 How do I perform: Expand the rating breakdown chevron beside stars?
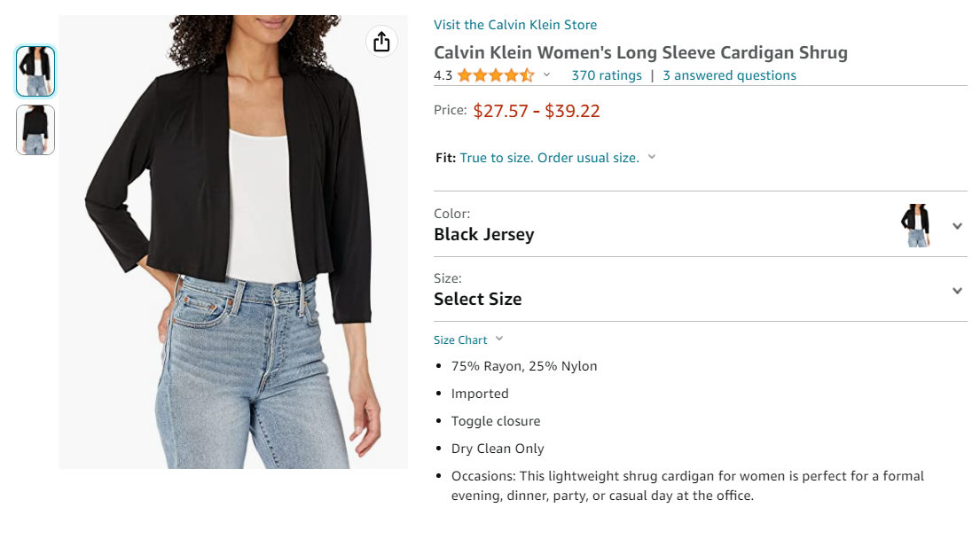(546, 75)
